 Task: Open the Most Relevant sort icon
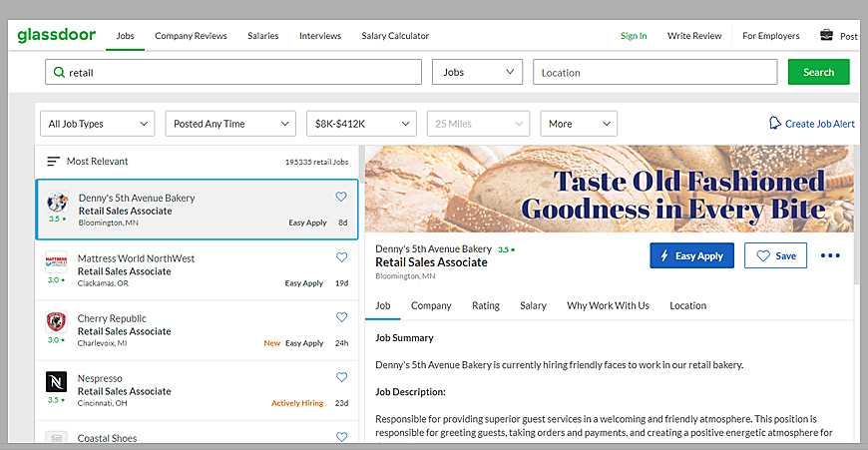(x=54, y=161)
